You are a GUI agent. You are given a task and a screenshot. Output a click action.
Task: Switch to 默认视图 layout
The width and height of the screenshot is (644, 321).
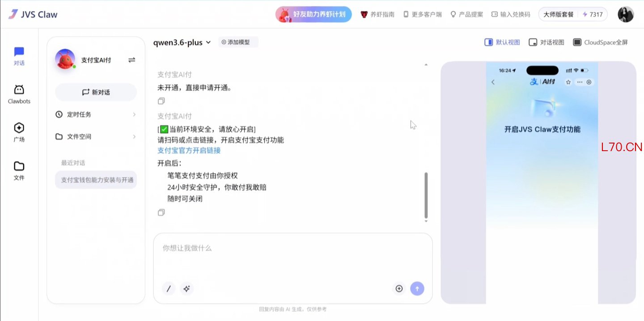click(x=502, y=42)
